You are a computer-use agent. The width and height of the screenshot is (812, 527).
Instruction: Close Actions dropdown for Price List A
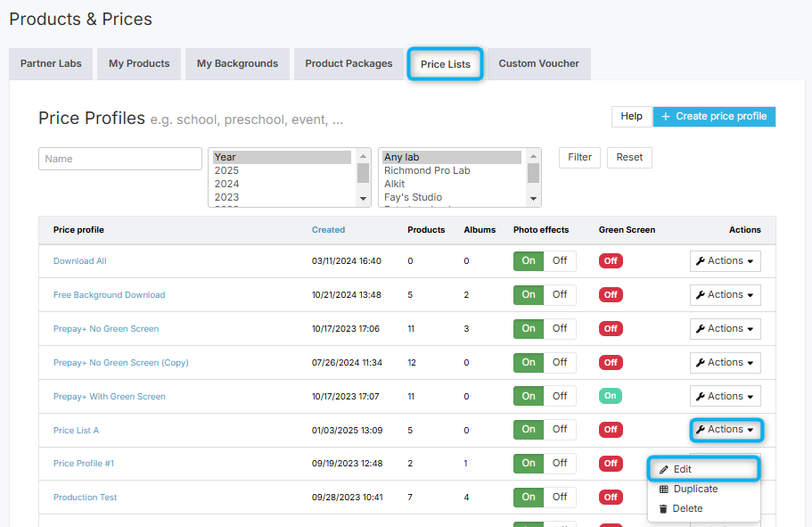click(x=726, y=430)
